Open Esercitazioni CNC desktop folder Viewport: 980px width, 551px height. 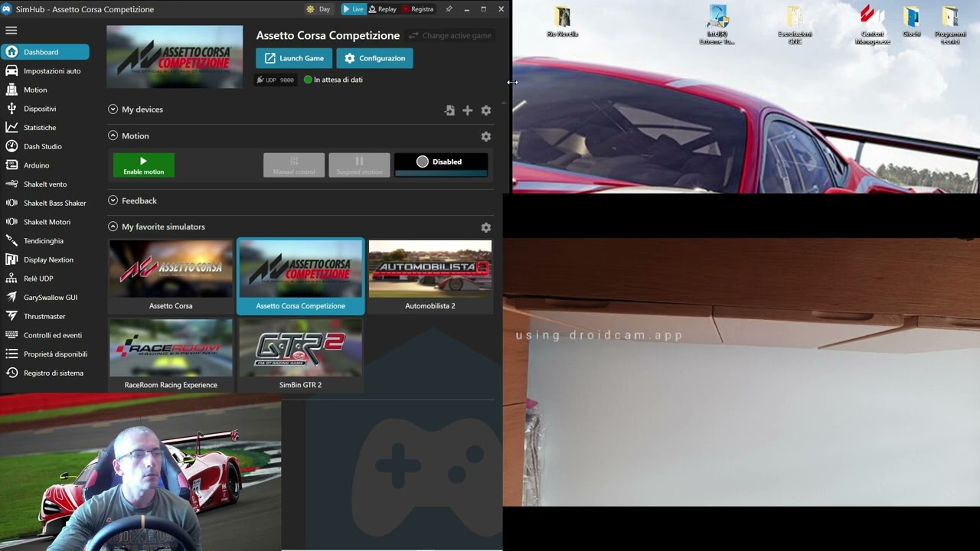(x=795, y=25)
